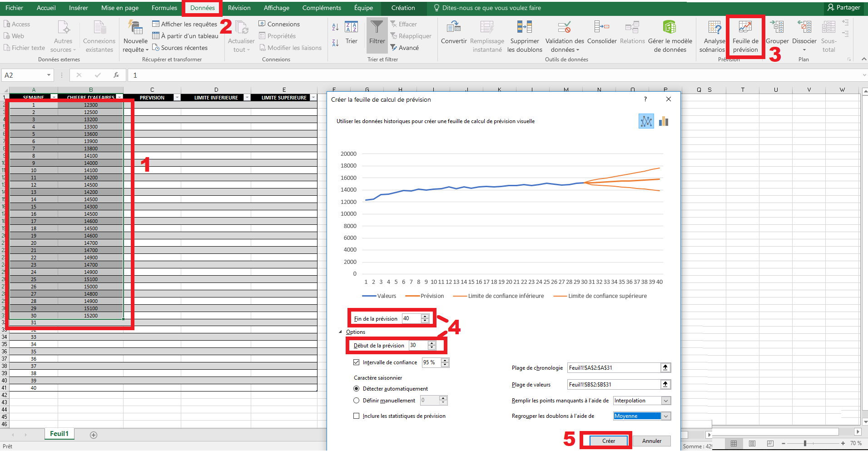Select Détecter automatiquement option
This screenshot has width=868, height=451.
tap(356, 389)
